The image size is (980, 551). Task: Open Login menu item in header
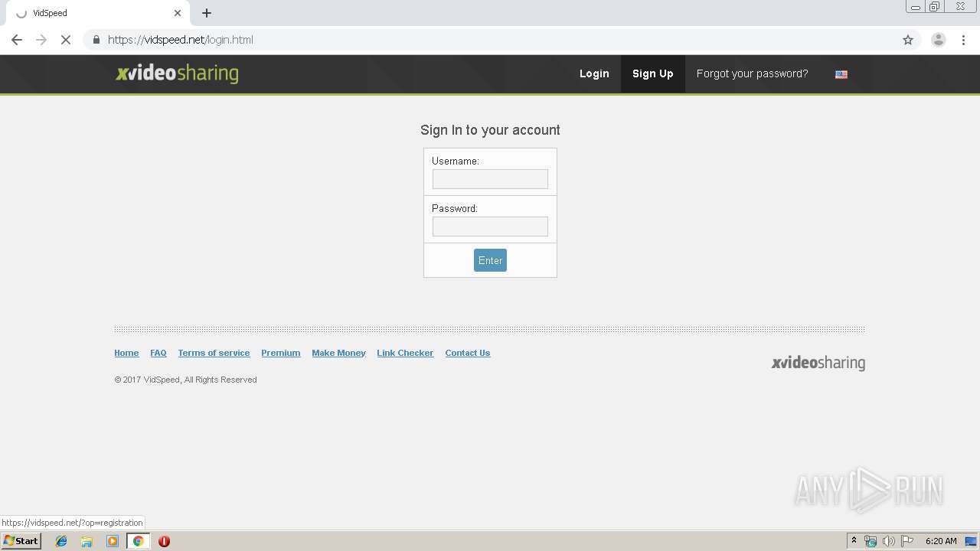pos(594,73)
